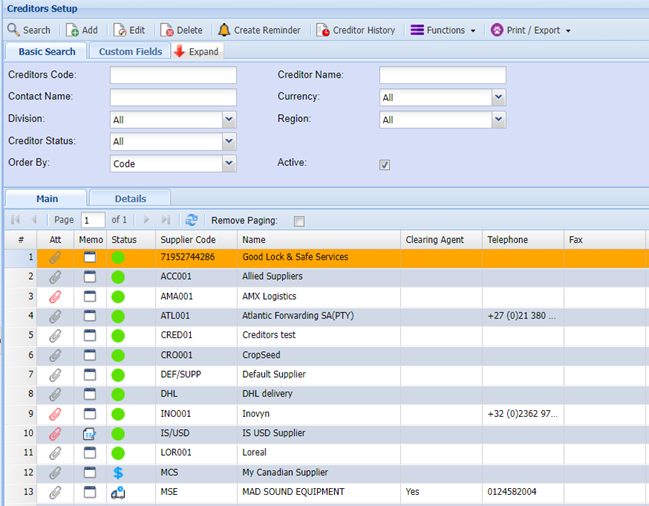
Task: Switch to the Details tab
Action: pos(130,199)
